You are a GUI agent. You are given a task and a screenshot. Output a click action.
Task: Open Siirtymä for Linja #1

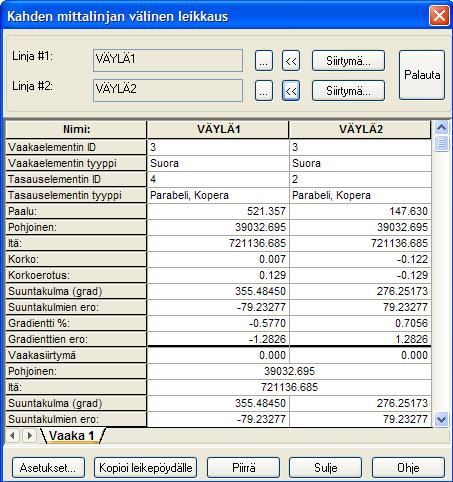[x=348, y=61]
